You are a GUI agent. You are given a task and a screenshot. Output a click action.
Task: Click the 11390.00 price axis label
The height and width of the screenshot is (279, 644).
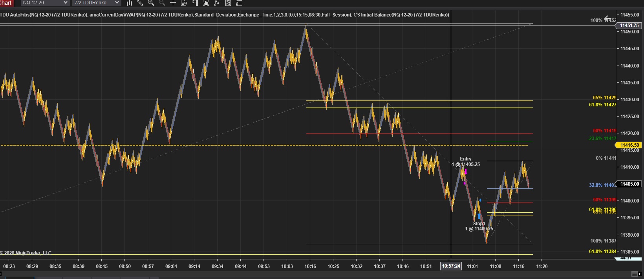click(629, 235)
